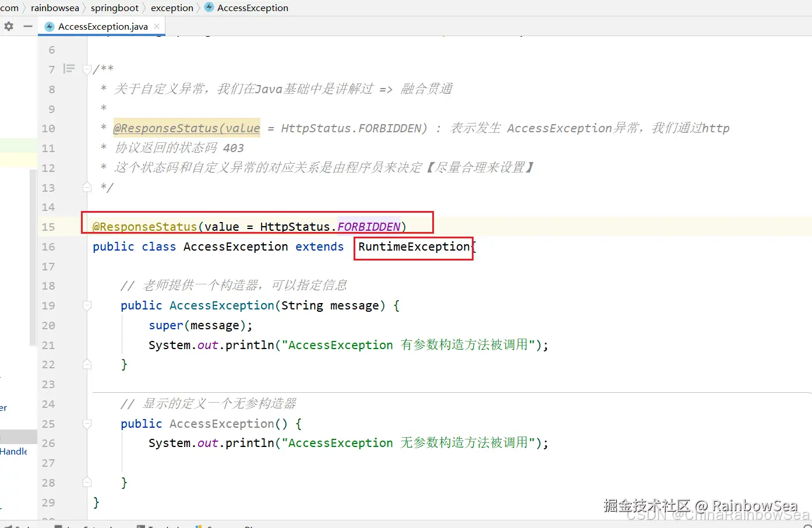Click RuntimeException superclass name
The image size is (812, 528).
click(x=414, y=247)
